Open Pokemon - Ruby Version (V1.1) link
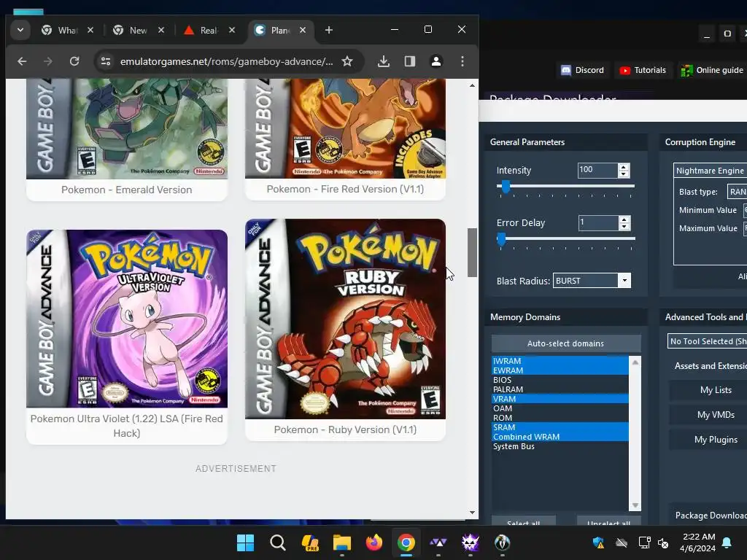Viewport: 747px width, 560px height. coord(345,429)
